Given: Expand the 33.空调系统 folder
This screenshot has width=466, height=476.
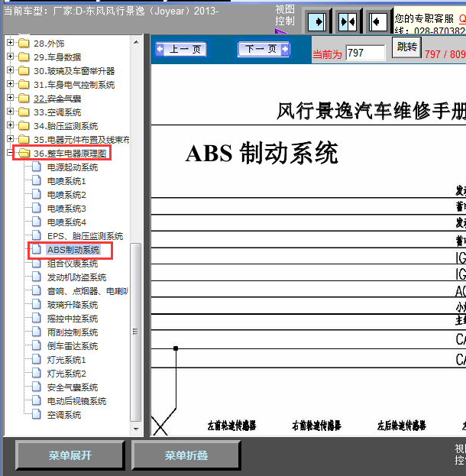Looking at the screenshot, I should [10, 111].
